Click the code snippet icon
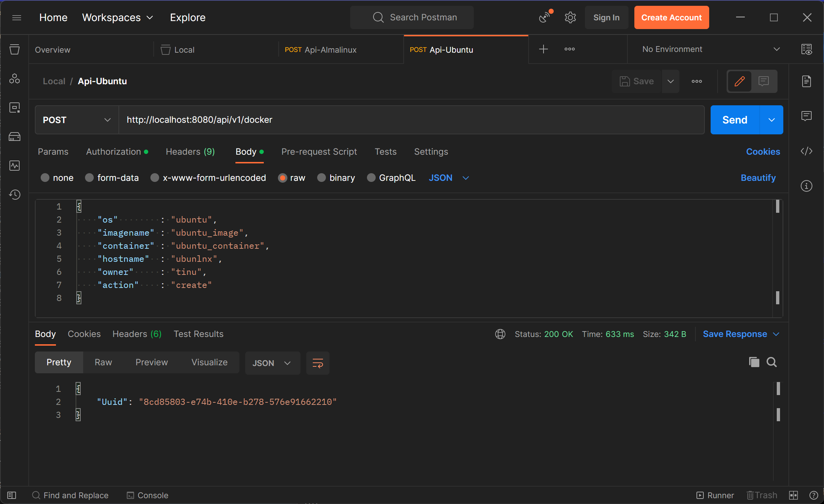This screenshot has height=504, width=824. pyautogui.click(x=806, y=151)
